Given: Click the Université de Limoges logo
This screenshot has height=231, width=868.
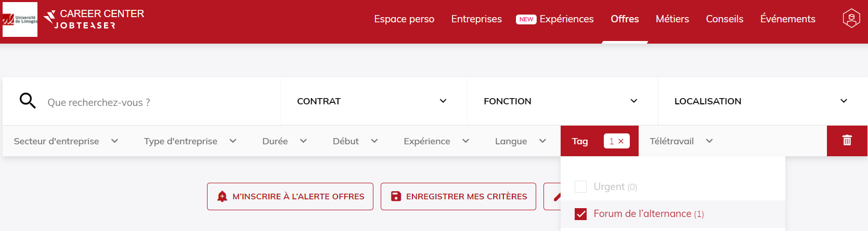Looking at the screenshot, I should [20, 19].
